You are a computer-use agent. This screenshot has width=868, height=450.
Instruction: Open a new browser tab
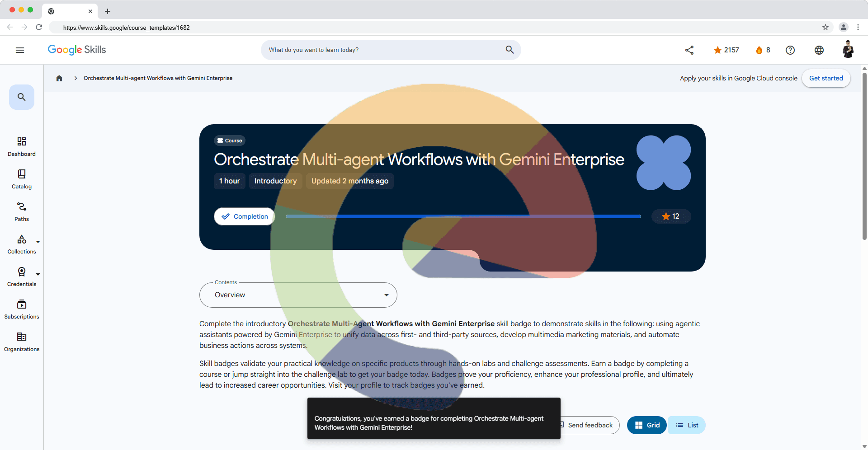coord(108,11)
